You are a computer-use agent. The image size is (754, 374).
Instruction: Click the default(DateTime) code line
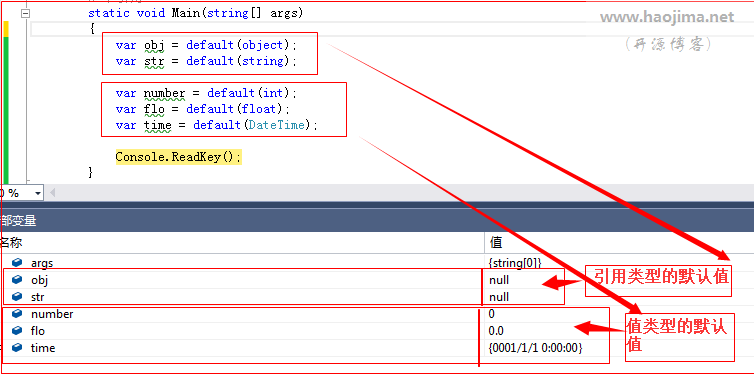217,125
